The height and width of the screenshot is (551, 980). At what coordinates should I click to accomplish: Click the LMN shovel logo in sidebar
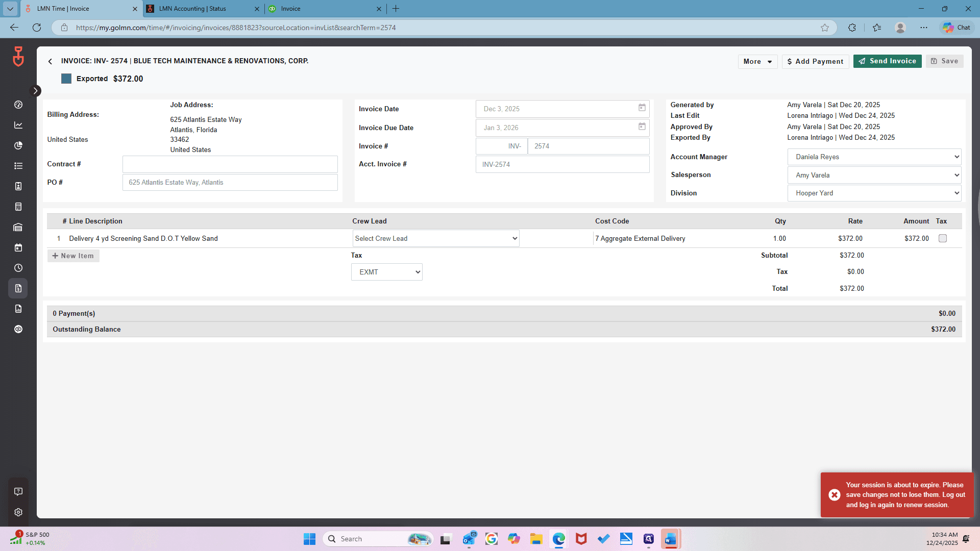pyautogui.click(x=18, y=57)
